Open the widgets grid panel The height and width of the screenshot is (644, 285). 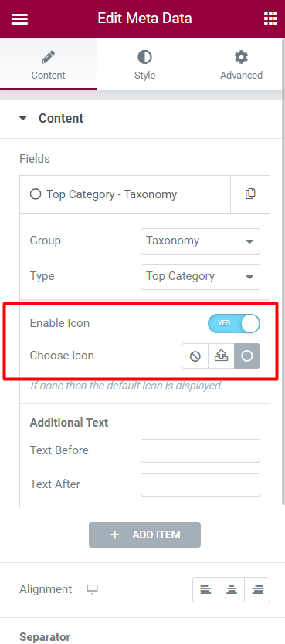pyautogui.click(x=270, y=19)
